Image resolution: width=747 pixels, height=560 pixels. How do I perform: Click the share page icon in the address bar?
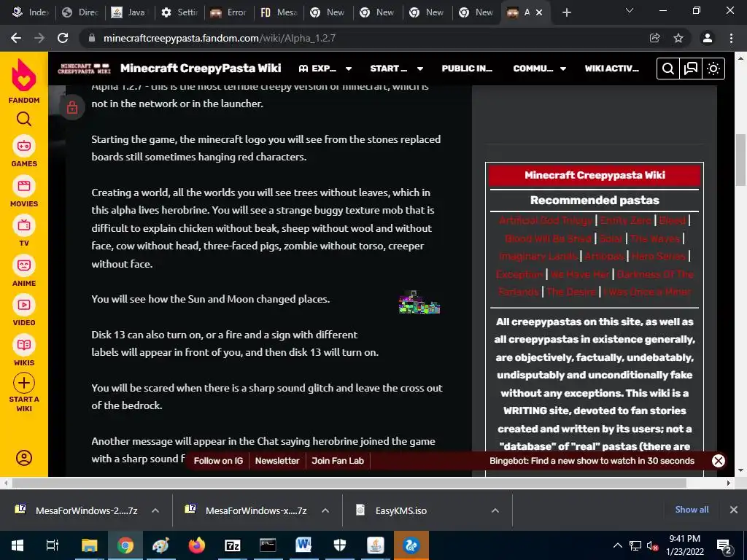coord(654,38)
